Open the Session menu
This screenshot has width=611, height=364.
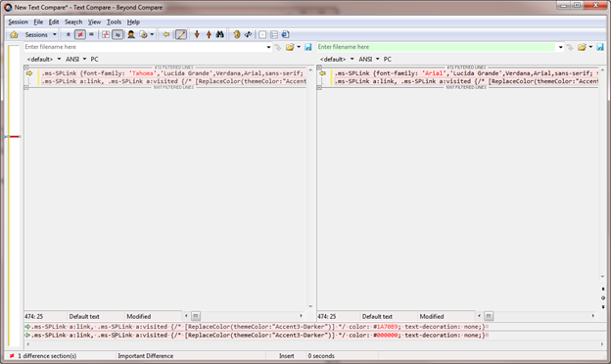(x=18, y=22)
